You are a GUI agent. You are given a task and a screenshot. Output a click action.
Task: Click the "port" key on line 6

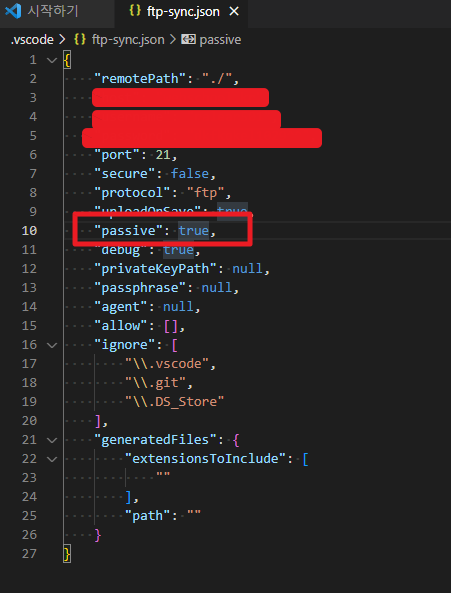(x=117, y=155)
